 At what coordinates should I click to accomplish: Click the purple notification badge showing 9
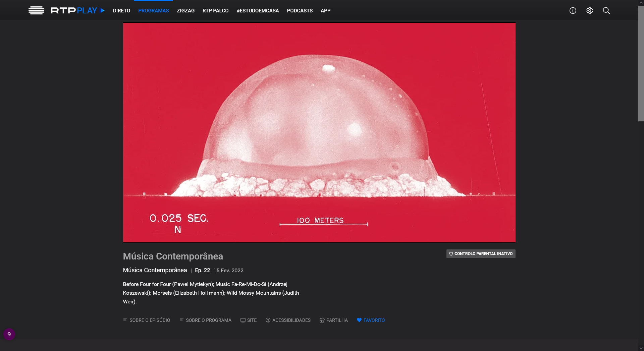tap(9, 334)
